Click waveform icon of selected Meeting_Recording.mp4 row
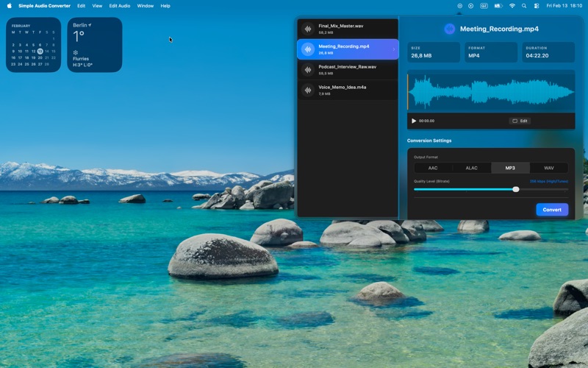 (x=308, y=49)
